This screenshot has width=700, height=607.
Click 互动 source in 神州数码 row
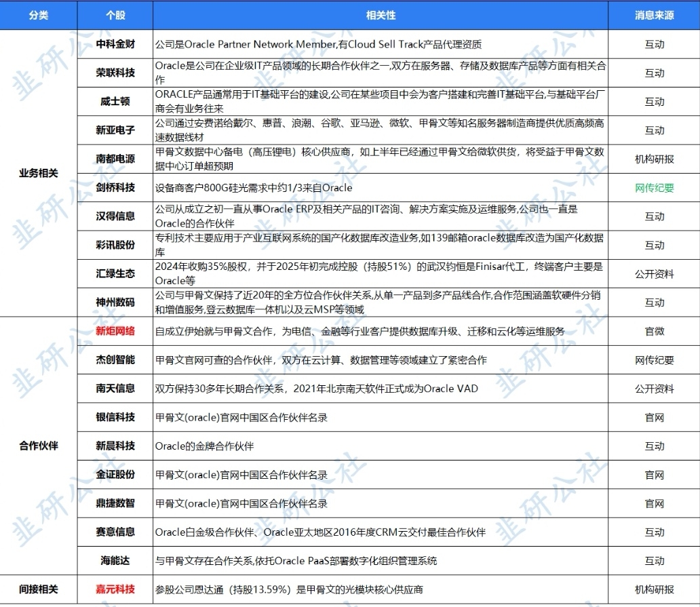click(x=654, y=302)
